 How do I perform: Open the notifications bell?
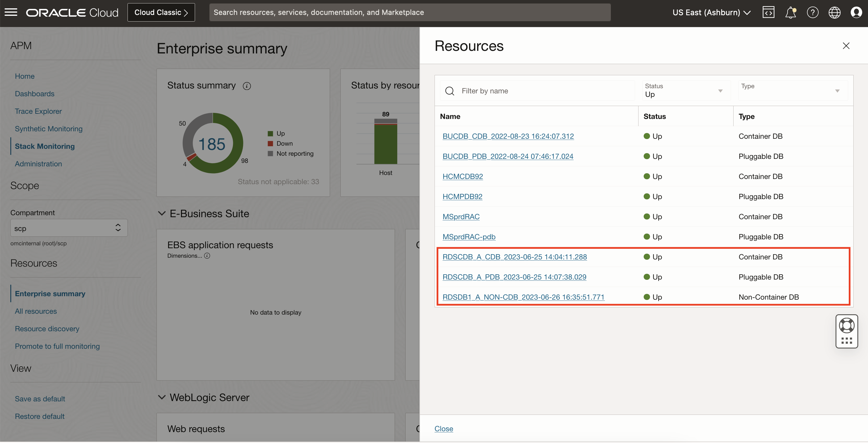tap(790, 12)
